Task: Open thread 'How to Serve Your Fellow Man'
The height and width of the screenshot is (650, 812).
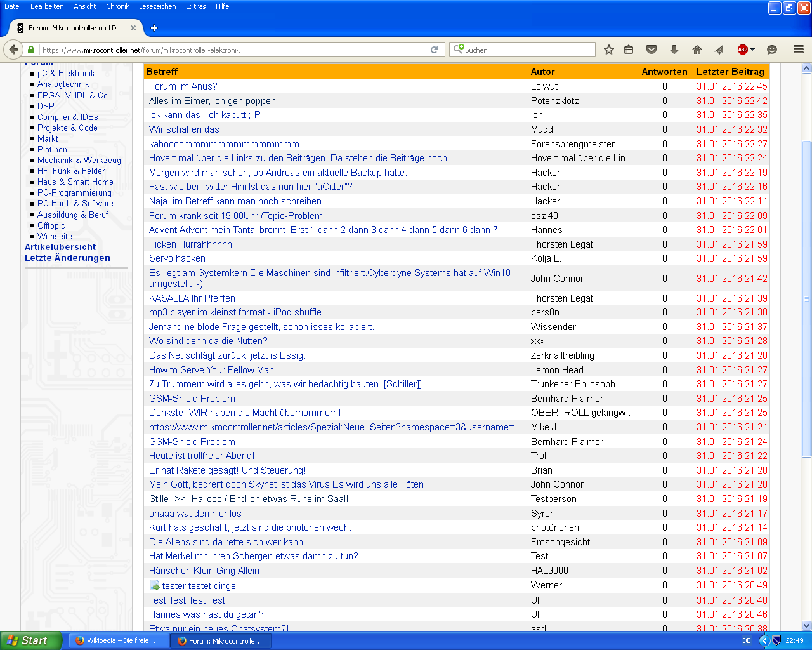Action: click(211, 370)
